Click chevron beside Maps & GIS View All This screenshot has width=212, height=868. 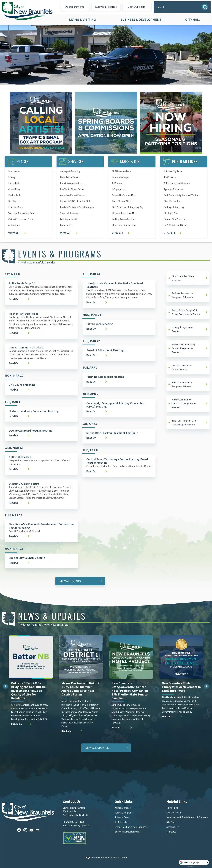tap(129, 233)
